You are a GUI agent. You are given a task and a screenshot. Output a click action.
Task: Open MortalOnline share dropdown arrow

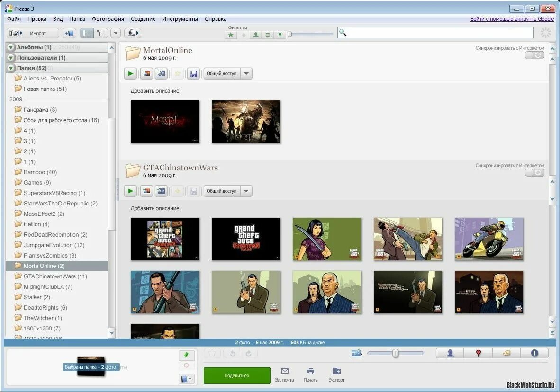[x=246, y=73]
